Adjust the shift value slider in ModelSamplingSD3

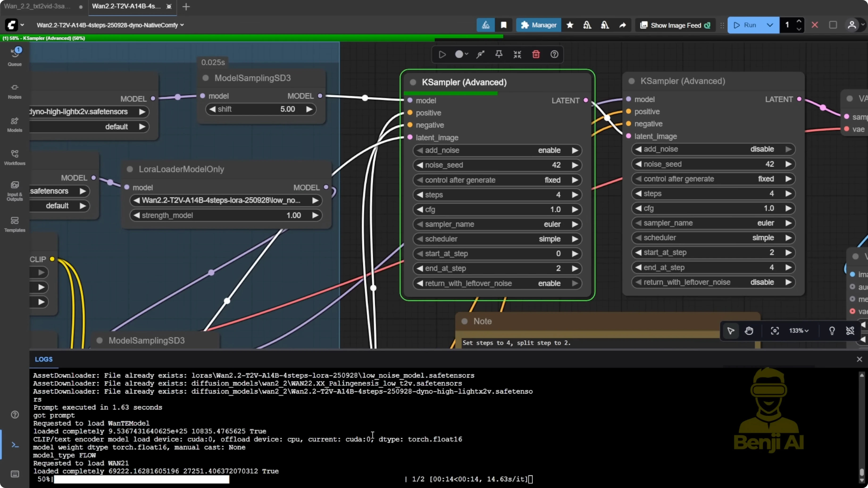tap(261, 109)
